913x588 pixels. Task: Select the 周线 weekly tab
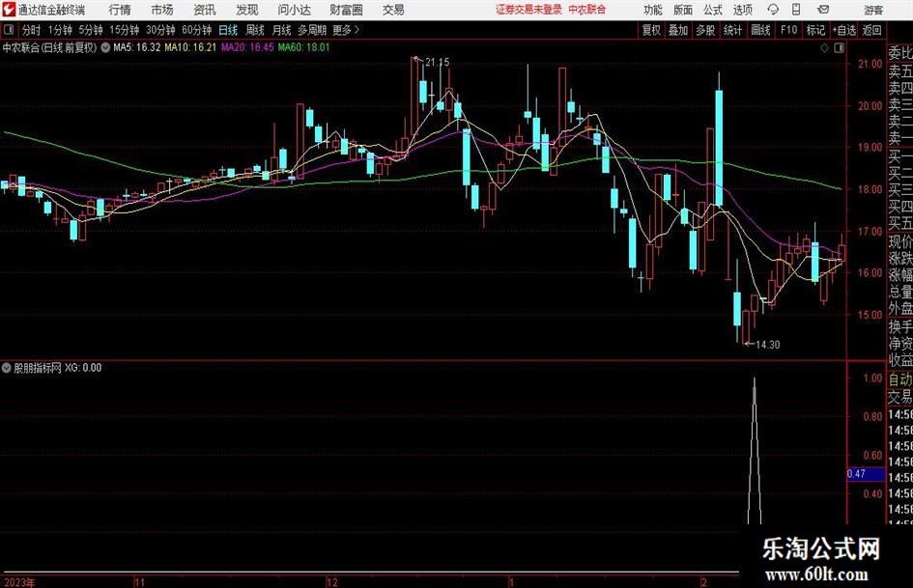click(x=255, y=30)
